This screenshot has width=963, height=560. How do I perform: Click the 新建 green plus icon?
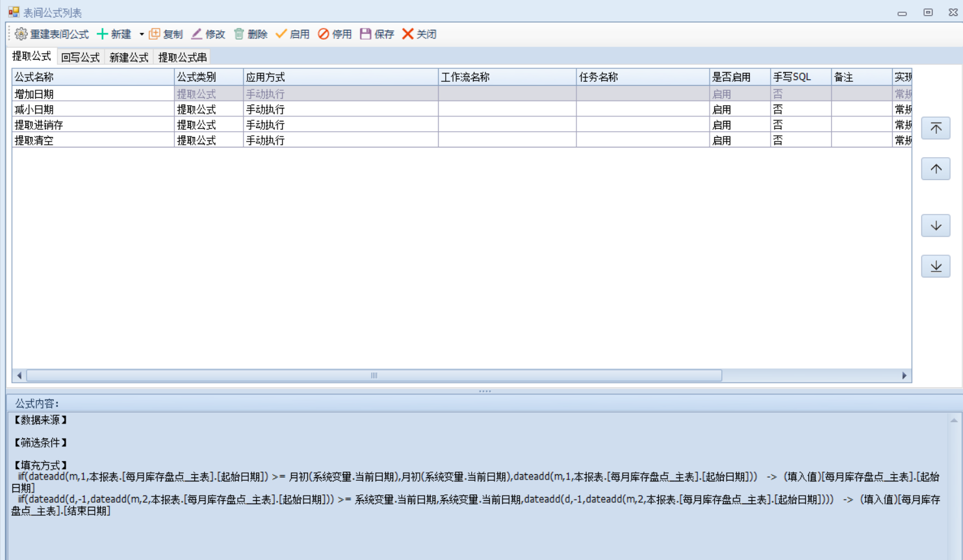[x=103, y=34]
